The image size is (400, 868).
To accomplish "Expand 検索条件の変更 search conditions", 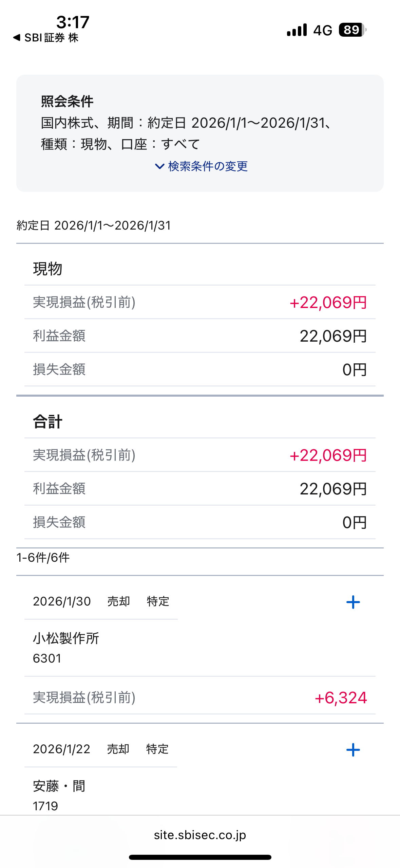I will (201, 166).
